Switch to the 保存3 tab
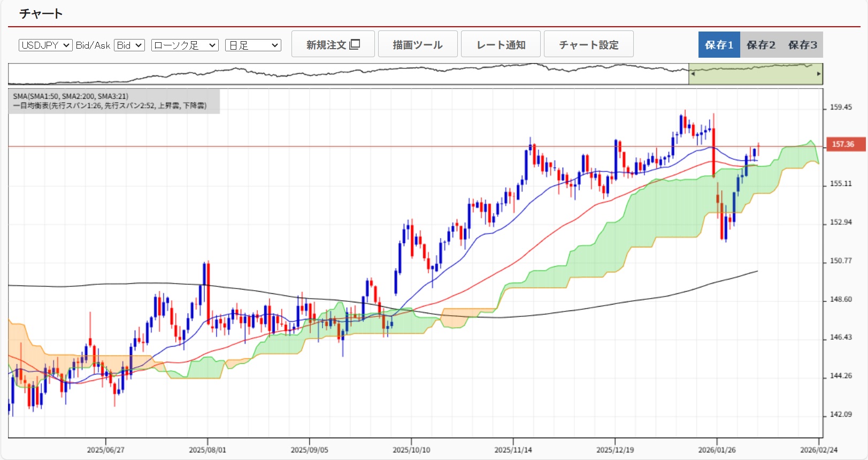The image size is (868, 460). point(802,45)
